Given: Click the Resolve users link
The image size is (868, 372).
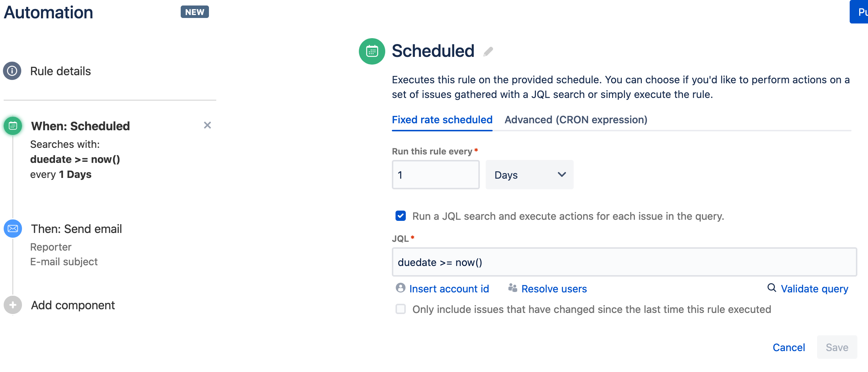Looking at the screenshot, I should (553, 289).
